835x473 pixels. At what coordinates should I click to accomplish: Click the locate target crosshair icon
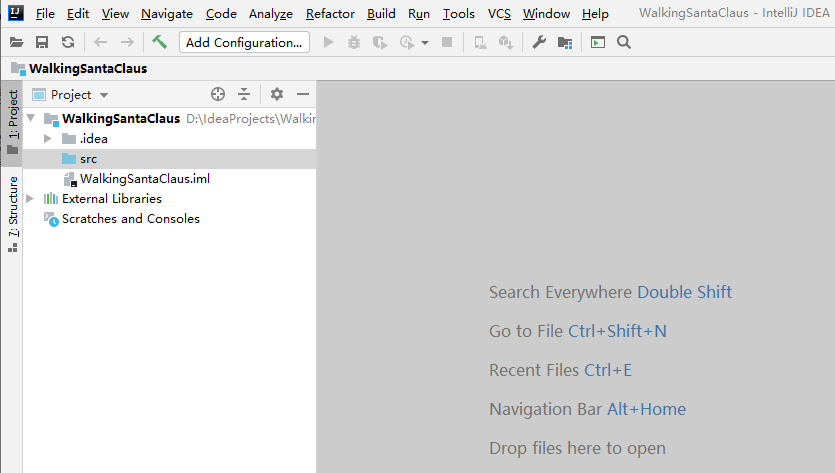pos(218,94)
